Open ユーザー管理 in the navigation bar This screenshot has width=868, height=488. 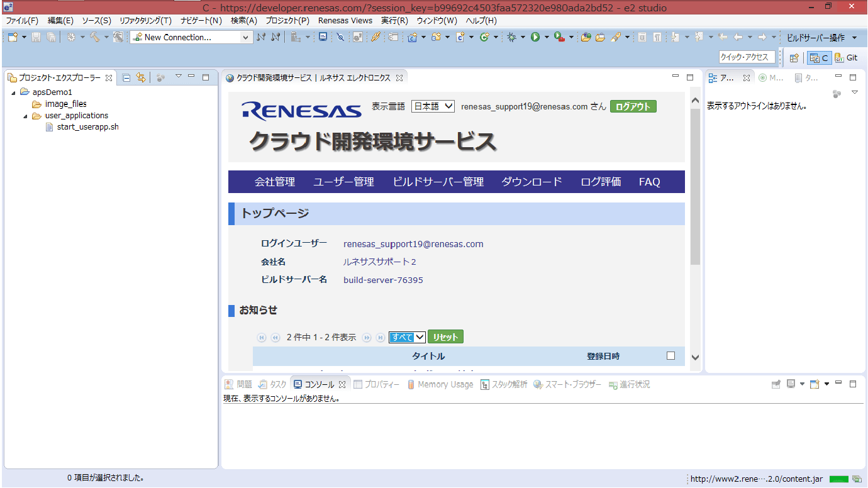click(343, 182)
